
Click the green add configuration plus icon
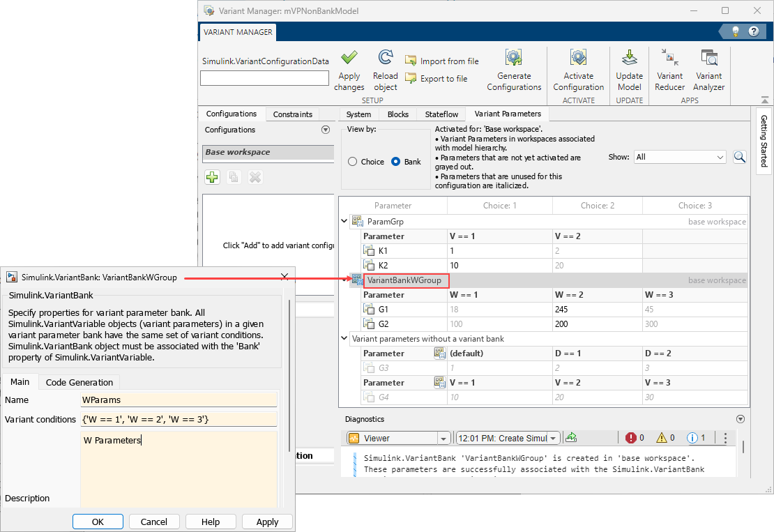213,177
